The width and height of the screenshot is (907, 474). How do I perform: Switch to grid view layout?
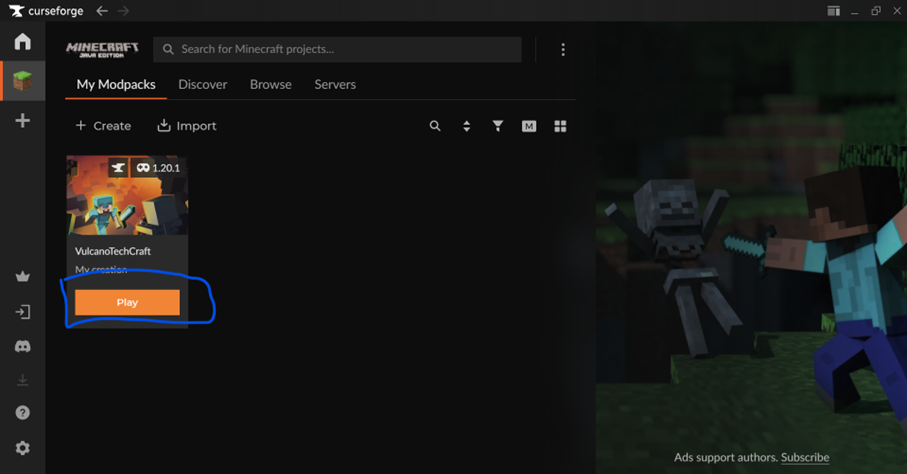click(x=560, y=126)
